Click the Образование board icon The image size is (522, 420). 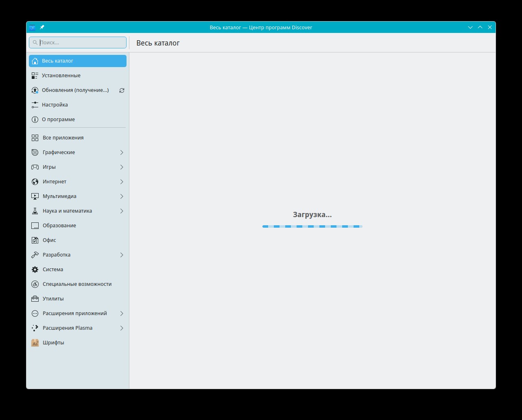tap(35, 226)
